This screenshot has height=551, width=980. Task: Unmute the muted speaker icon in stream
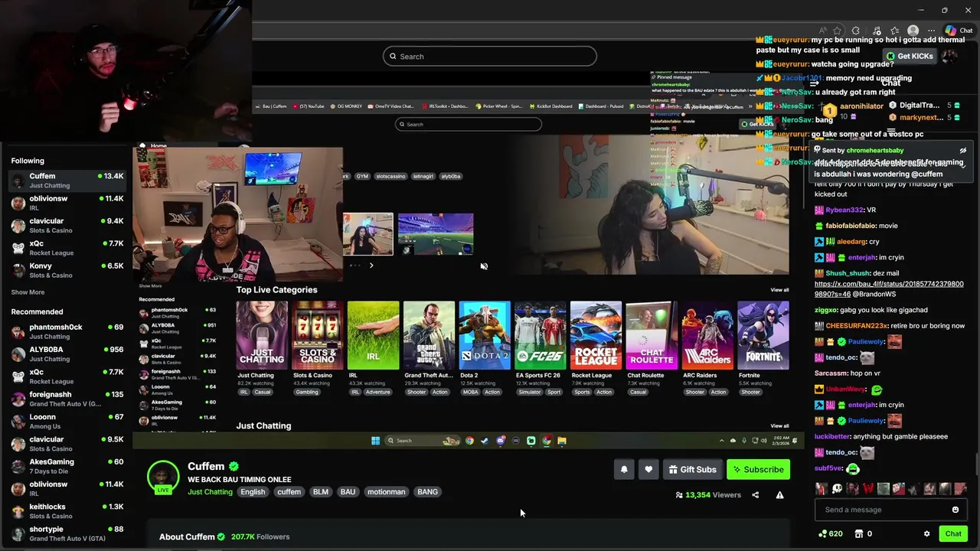point(484,266)
